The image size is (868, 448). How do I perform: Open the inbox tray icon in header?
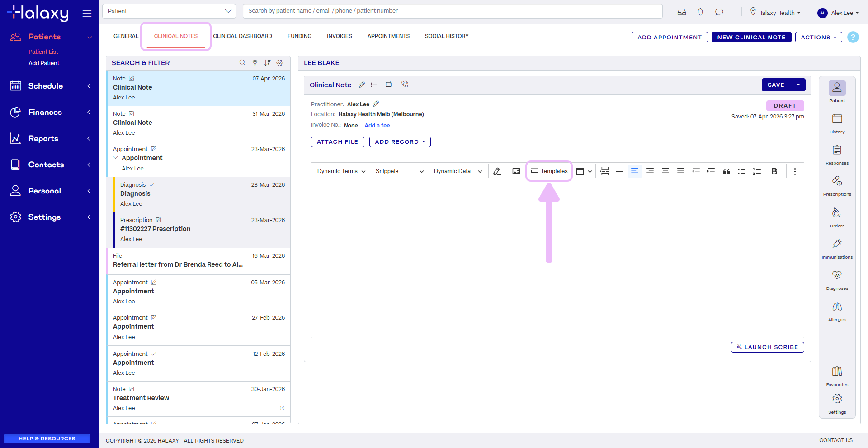(x=682, y=12)
